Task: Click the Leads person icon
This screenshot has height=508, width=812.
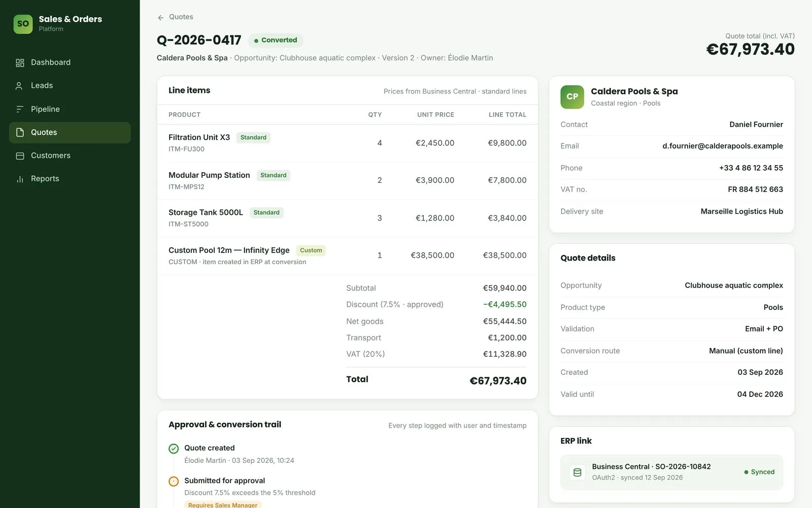Action: pos(20,86)
